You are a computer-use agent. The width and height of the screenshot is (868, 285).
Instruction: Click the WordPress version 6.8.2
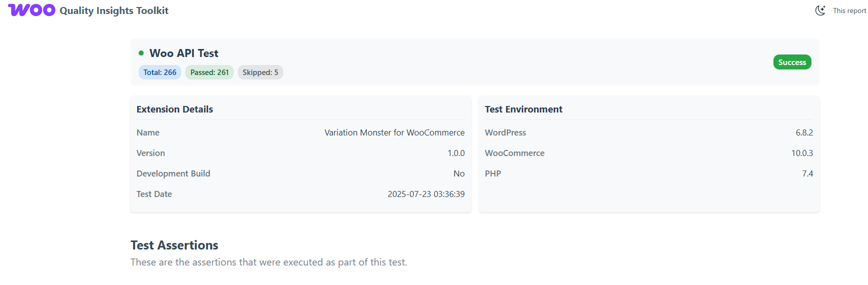pos(804,132)
